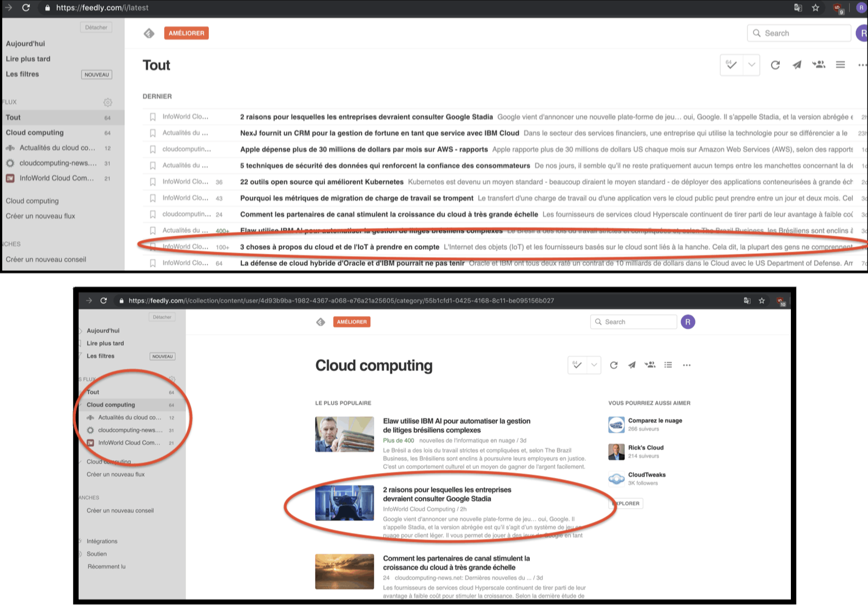The image size is (868, 605).
Task: Open the sunset thumbnail of 'Comment les partenaires' article
Action: click(344, 571)
